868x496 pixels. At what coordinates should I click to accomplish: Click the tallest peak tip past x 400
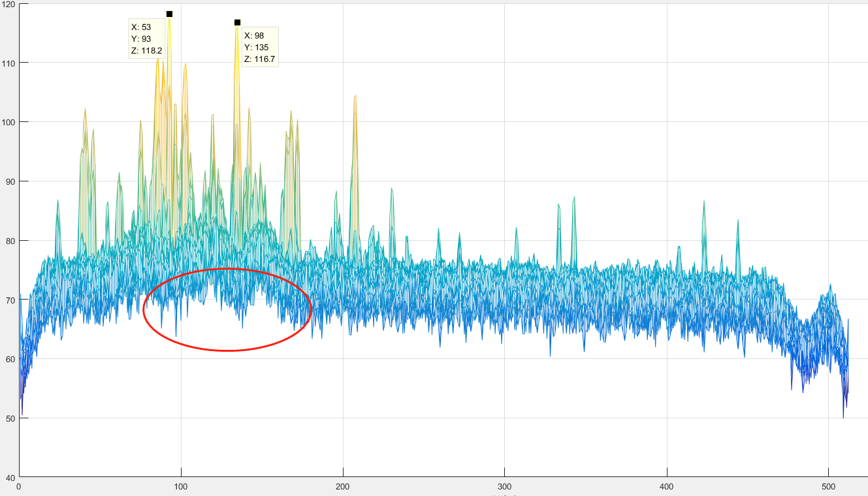point(704,201)
